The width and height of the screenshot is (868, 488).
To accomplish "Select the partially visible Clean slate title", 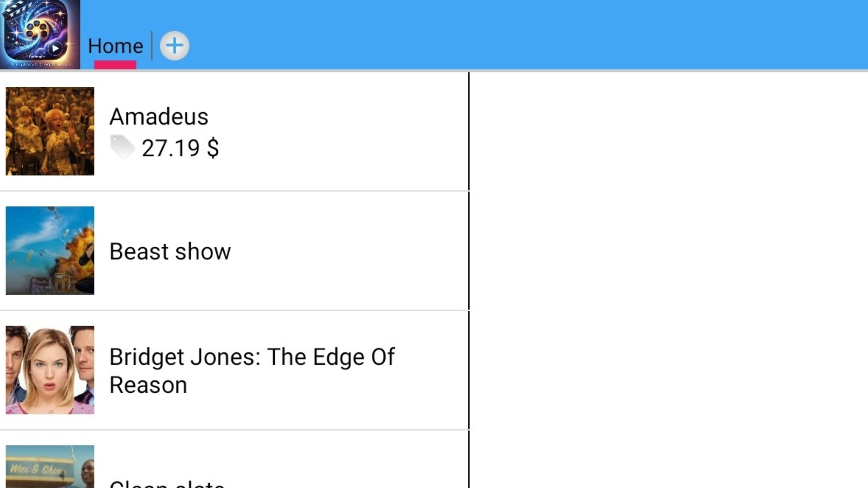I will (x=167, y=483).
